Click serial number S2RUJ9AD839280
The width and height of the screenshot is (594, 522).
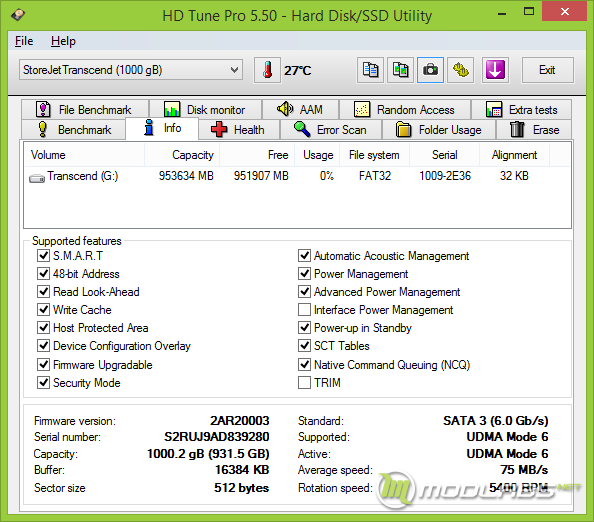pyautogui.click(x=216, y=437)
